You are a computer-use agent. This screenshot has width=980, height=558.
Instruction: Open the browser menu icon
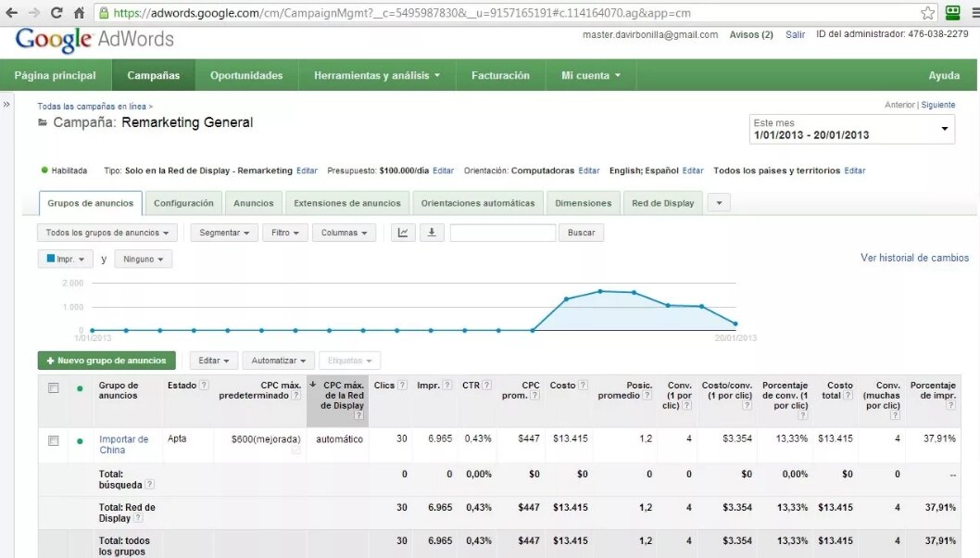click(x=975, y=12)
